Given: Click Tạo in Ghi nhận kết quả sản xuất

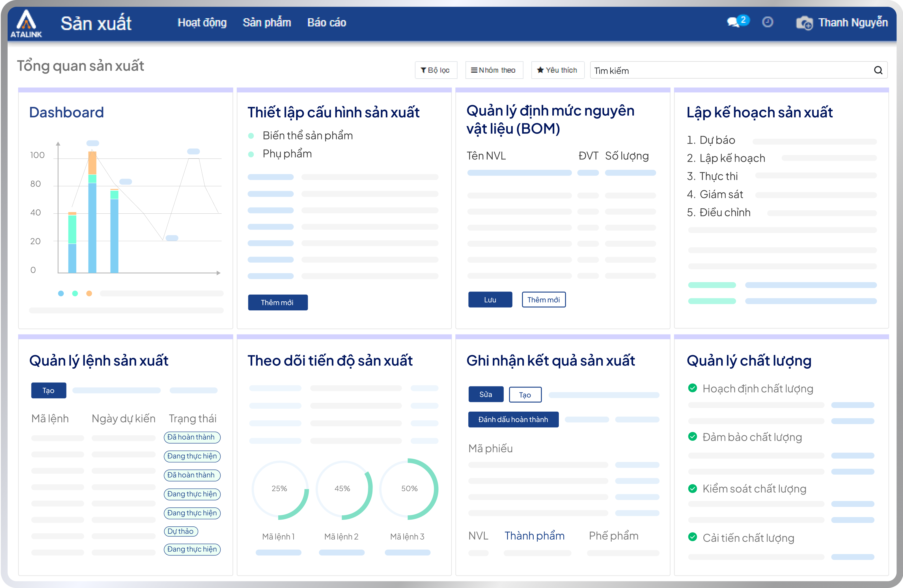Looking at the screenshot, I should pos(525,395).
